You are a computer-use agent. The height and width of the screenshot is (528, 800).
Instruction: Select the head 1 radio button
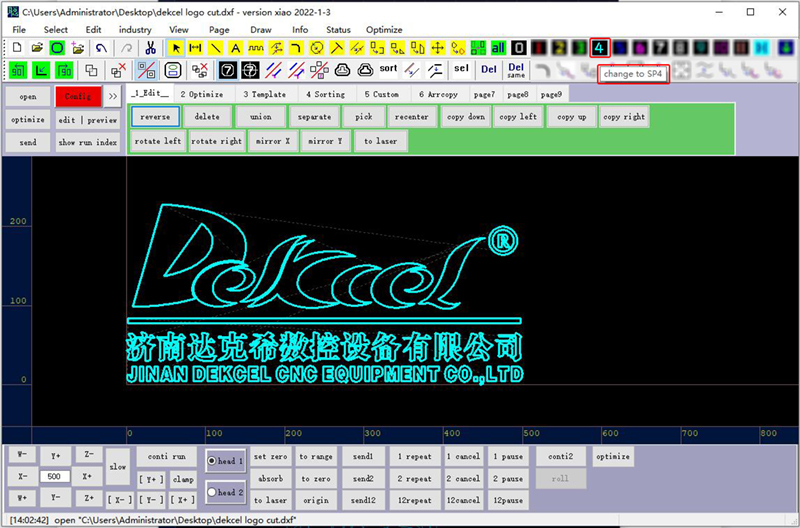212,461
